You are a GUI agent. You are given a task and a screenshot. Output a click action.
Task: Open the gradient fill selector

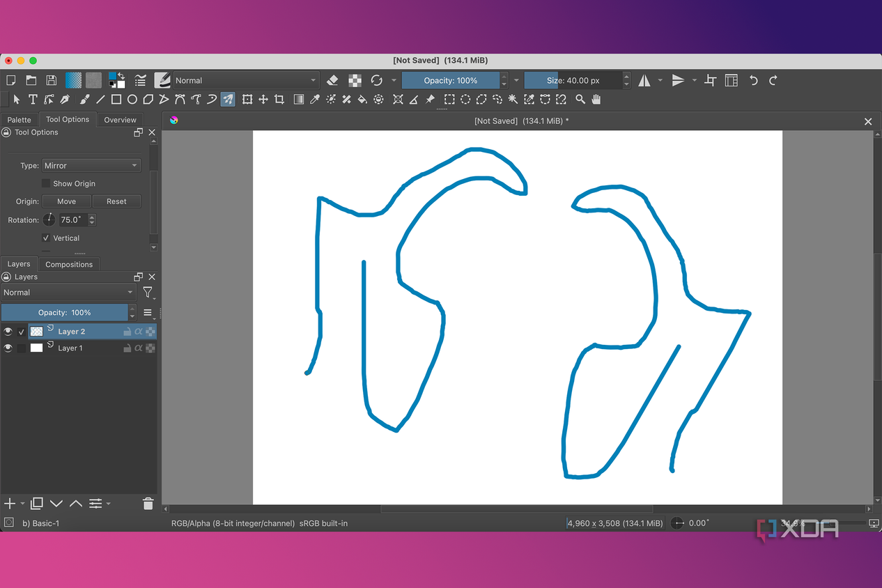point(73,81)
